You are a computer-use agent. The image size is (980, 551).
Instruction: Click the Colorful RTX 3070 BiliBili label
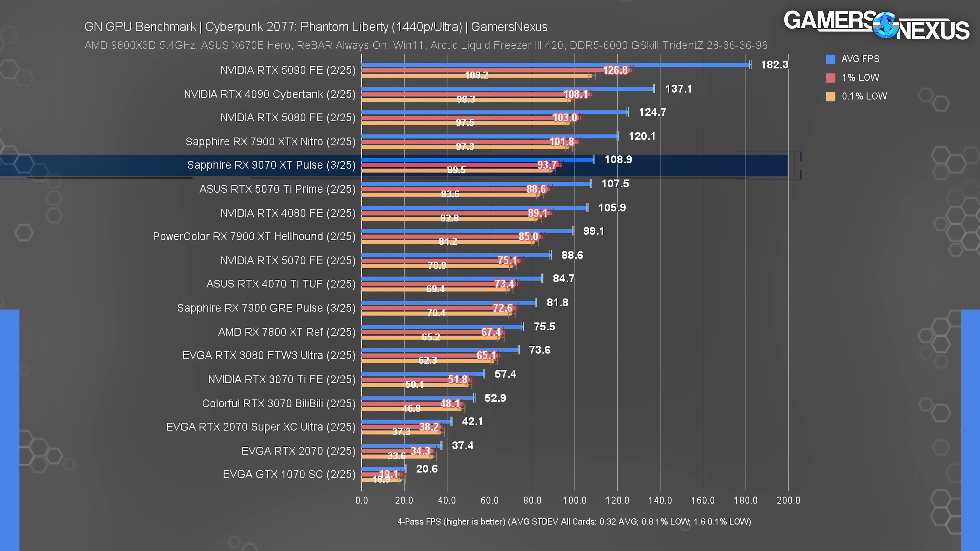279,404
